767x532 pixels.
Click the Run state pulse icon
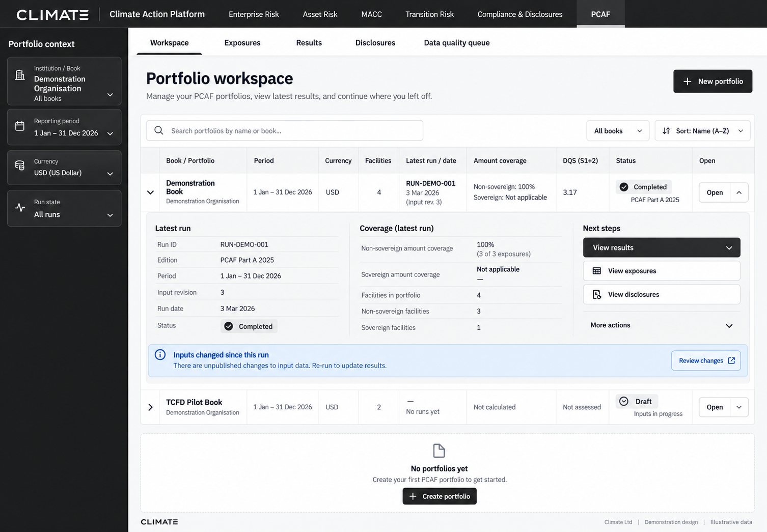click(x=20, y=207)
